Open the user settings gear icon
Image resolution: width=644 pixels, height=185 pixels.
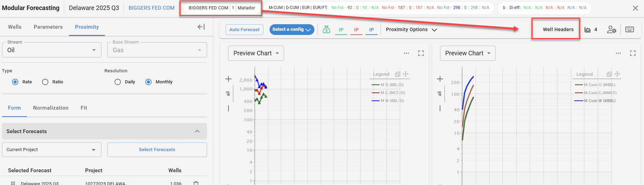pyautogui.click(x=611, y=30)
